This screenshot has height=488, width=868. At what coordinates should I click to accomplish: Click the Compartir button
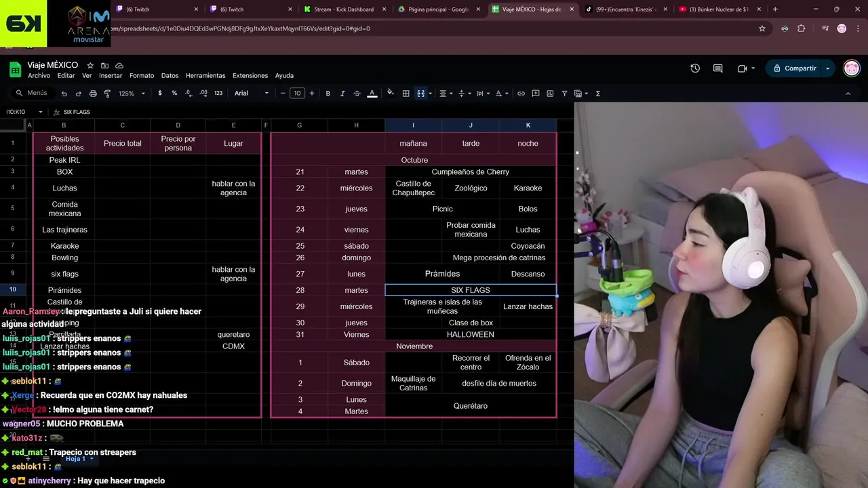[794, 68]
